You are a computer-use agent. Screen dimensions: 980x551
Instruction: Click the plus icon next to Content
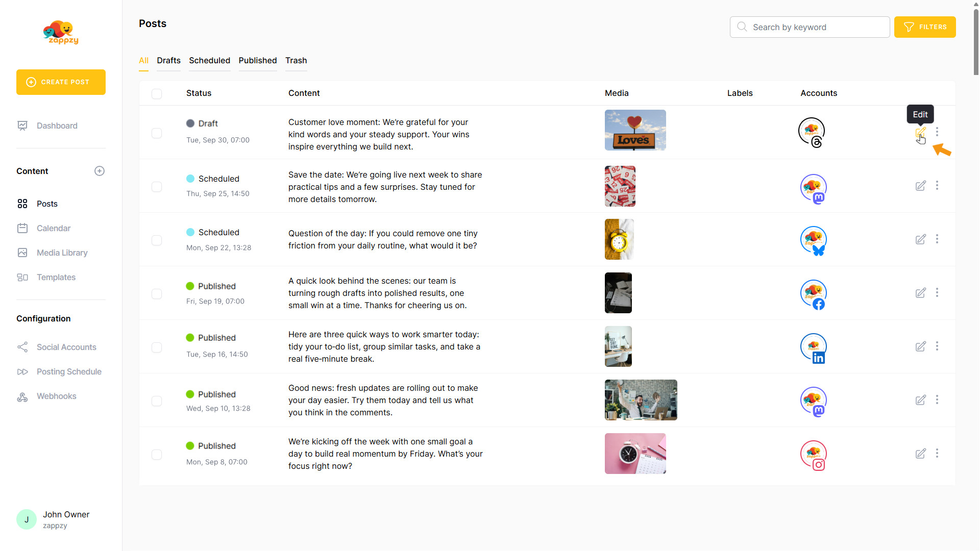[100, 171]
